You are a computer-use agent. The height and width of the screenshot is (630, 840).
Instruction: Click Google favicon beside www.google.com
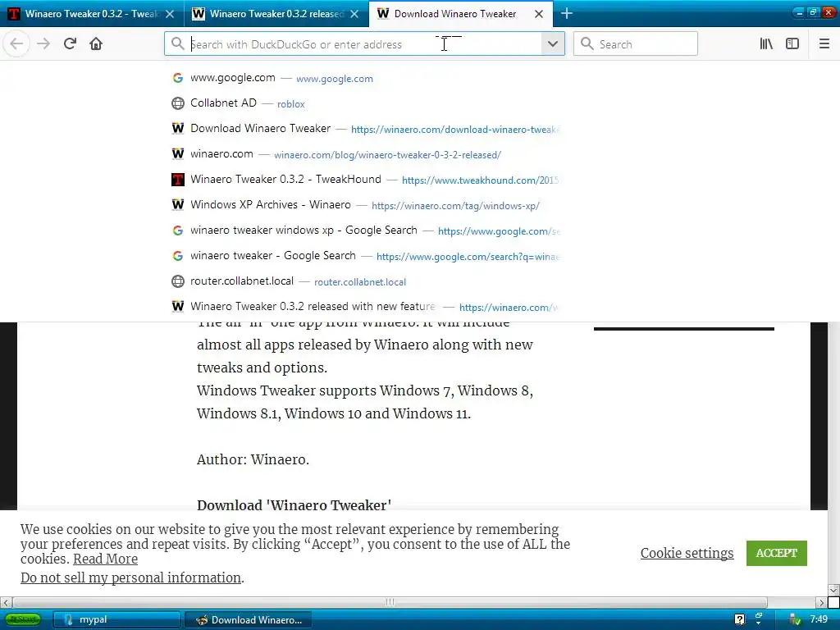tap(178, 78)
